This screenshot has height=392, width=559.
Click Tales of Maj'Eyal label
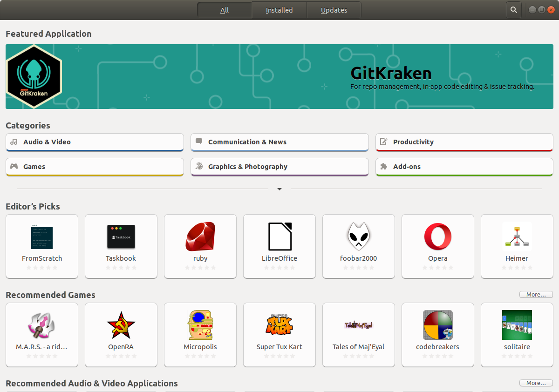click(359, 347)
